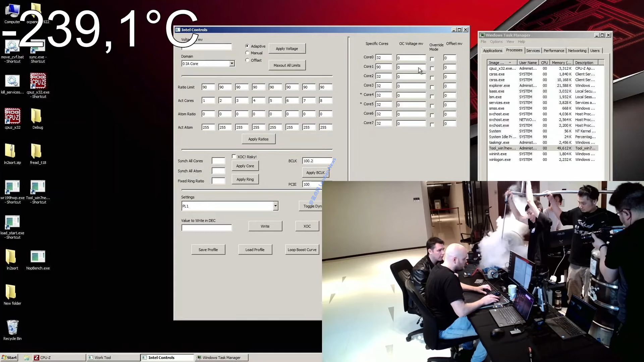Toggle Override Mode checkbox for Core0
The image size is (644, 362).
(432, 59)
